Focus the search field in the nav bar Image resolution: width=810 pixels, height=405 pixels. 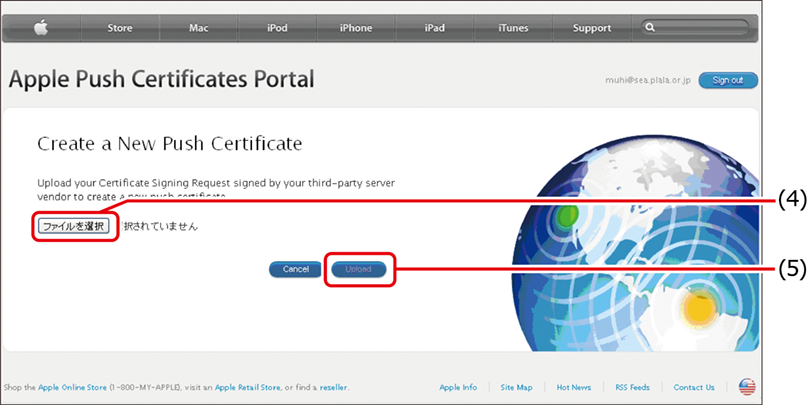point(694,28)
